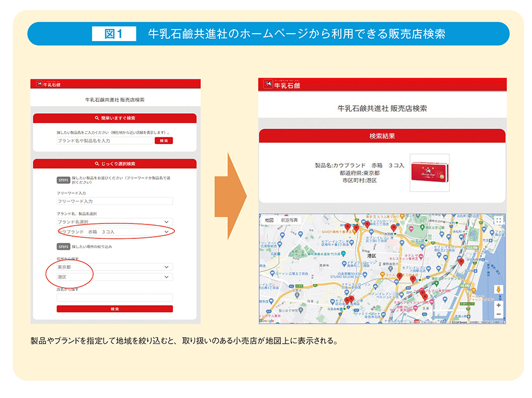
Task: Zoom out the map with minus button
Action: [x=498, y=314]
